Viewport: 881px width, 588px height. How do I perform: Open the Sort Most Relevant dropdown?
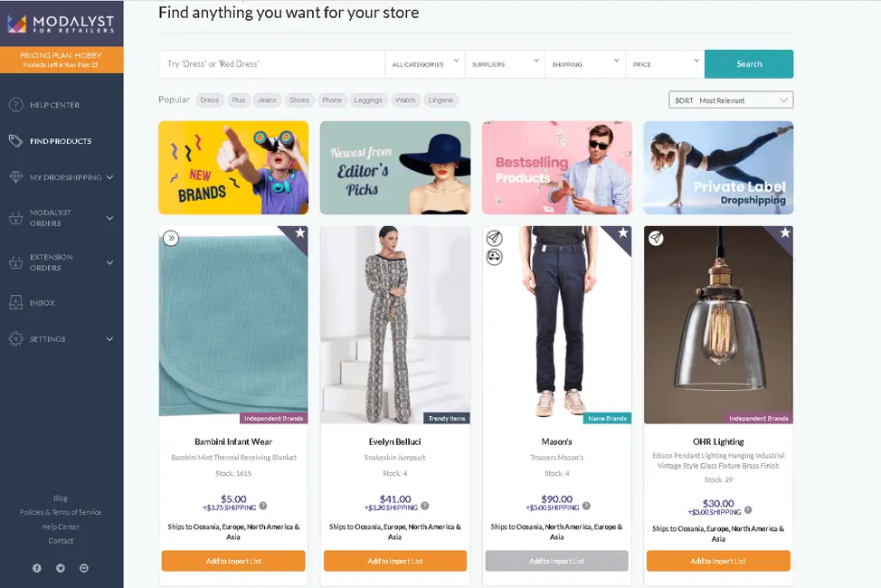click(731, 100)
